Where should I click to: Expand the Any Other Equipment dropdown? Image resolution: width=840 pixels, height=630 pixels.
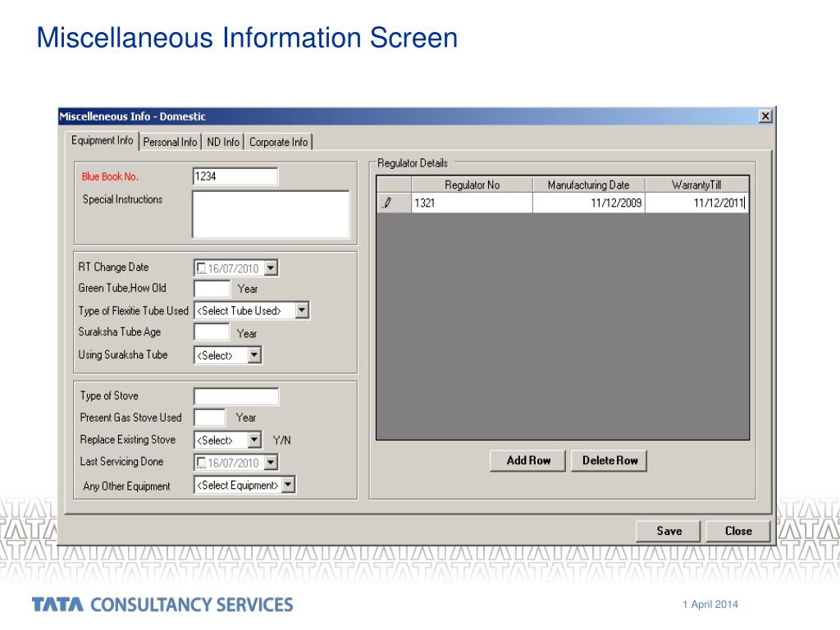(x=288, y=486)
